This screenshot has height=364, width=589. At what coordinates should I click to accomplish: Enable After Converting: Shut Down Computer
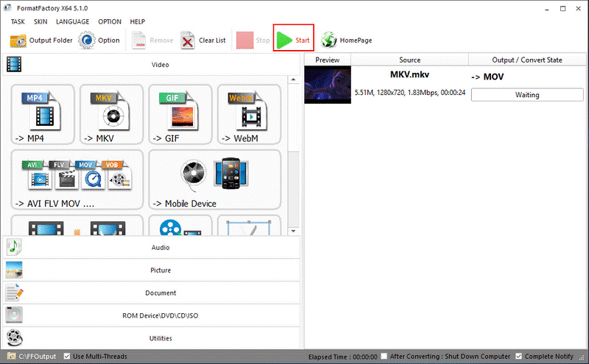click(x=384, y=356)
